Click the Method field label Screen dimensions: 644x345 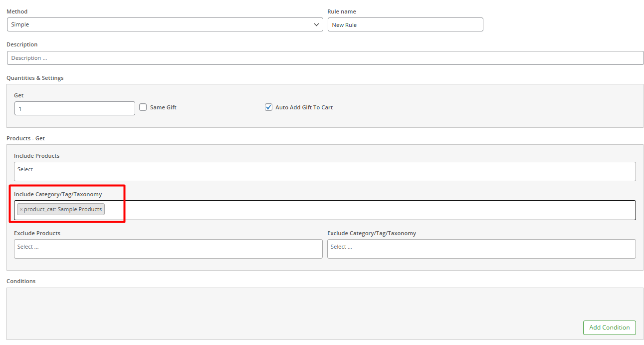[17, 11]
